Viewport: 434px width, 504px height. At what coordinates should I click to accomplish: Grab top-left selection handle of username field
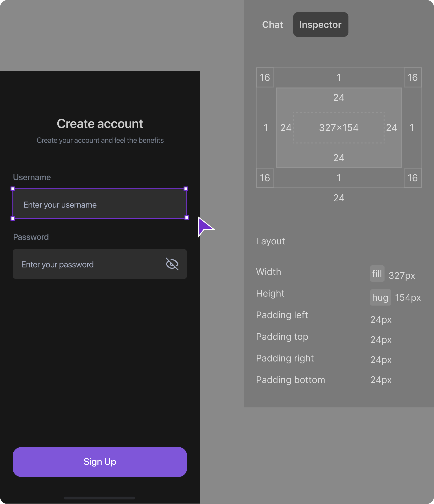[x=13, y=189]
